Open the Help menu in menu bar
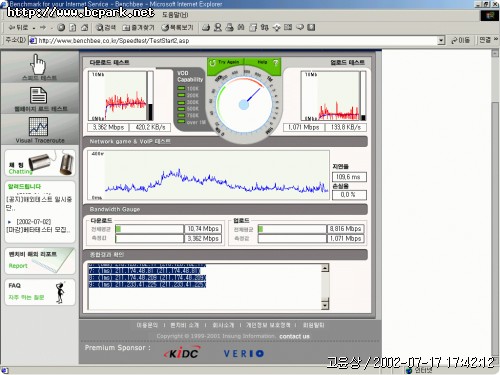The image size is (500, 375). click(x=175, y=15)
